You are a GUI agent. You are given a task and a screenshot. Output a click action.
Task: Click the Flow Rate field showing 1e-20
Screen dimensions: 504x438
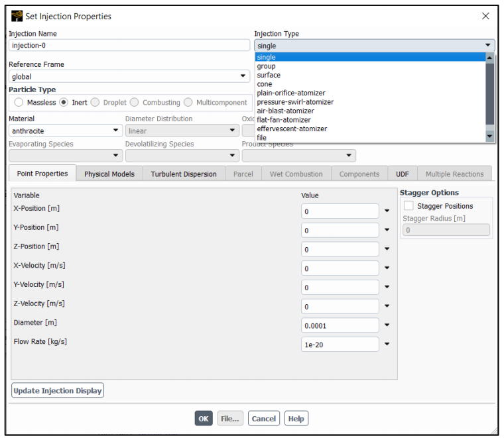[x=340, y=344]
